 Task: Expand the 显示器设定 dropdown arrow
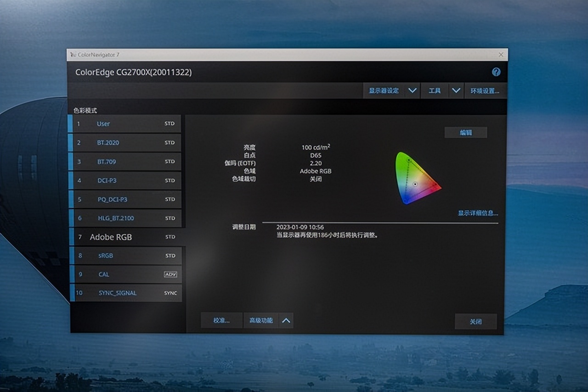tap(412, 90)
